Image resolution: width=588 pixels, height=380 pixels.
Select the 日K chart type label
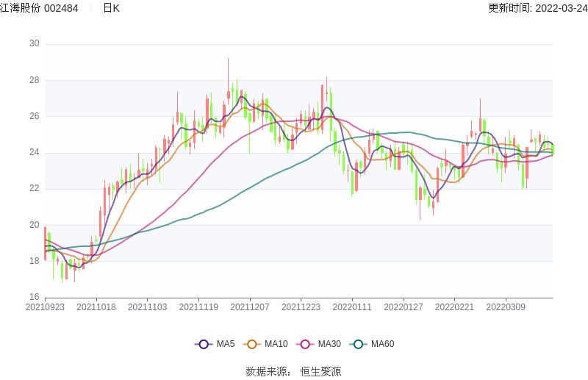coord(111,8)
